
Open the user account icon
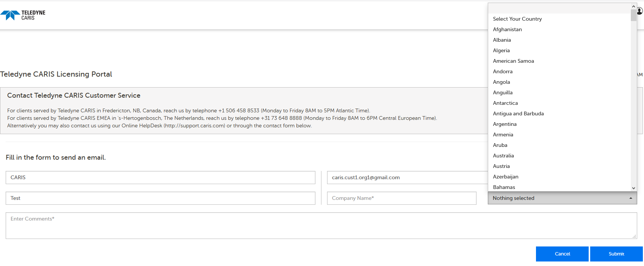(x=640, y=11)
